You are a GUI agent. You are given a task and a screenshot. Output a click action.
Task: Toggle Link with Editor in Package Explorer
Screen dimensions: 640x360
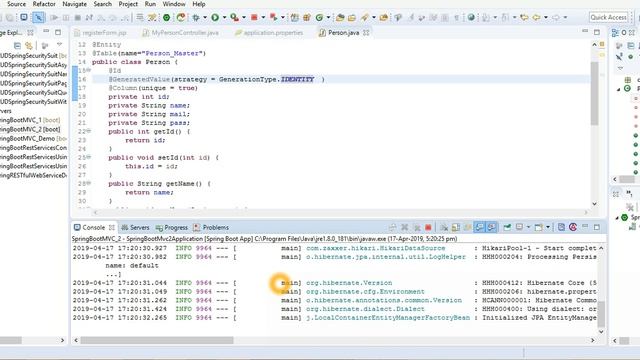(x=29, y=46)
